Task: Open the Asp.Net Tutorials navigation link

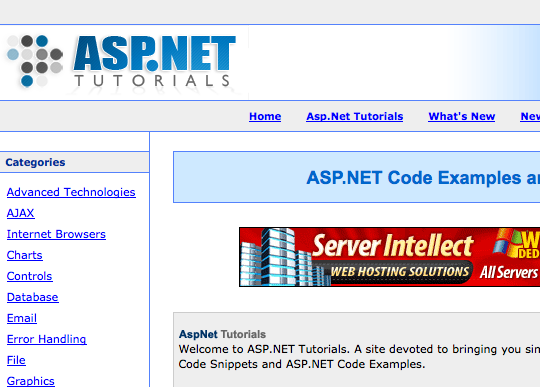Action: point(354,116)
